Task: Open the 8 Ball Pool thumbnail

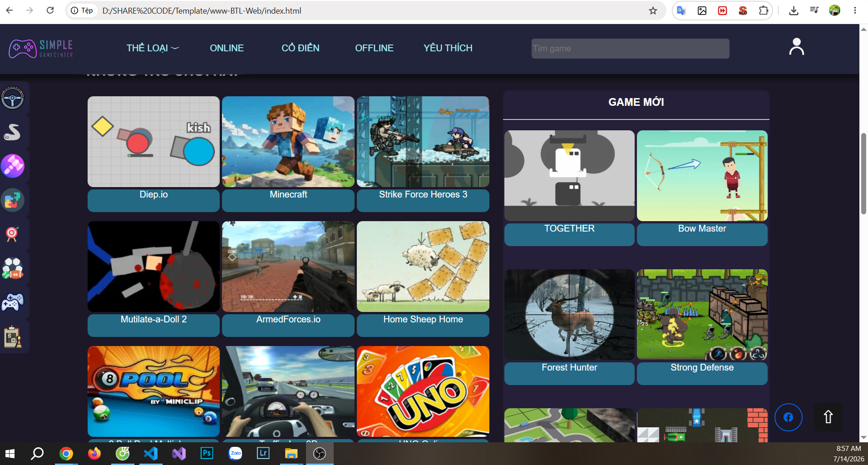Action: pyautogui.click(x=153, y=391)
